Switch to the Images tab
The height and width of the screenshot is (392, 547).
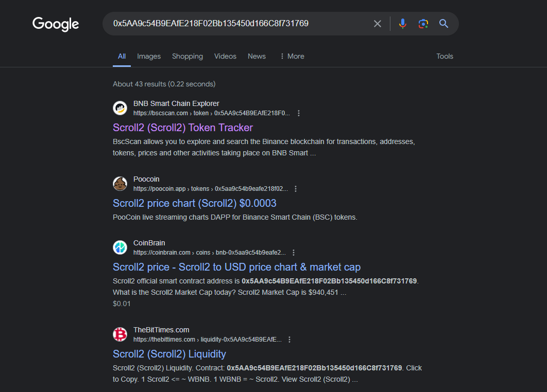149,56
